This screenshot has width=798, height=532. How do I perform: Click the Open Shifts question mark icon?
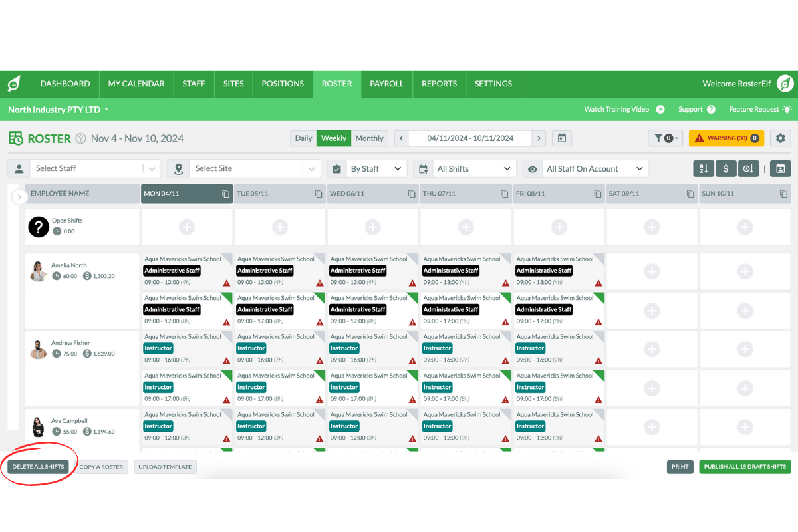(x=39, y=227)
